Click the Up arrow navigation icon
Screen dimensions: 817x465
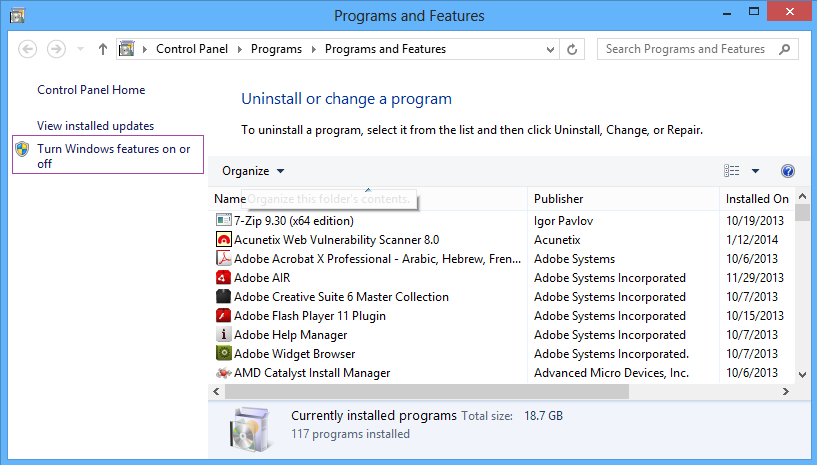point(103,49)
